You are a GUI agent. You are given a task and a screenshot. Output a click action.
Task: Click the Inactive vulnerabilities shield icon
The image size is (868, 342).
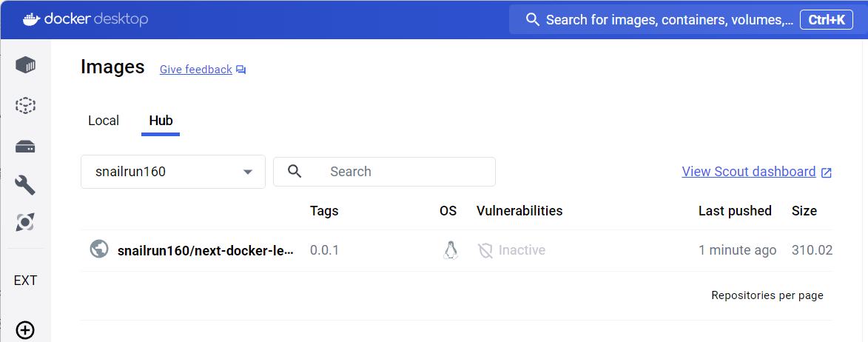(x=485, y=250)
